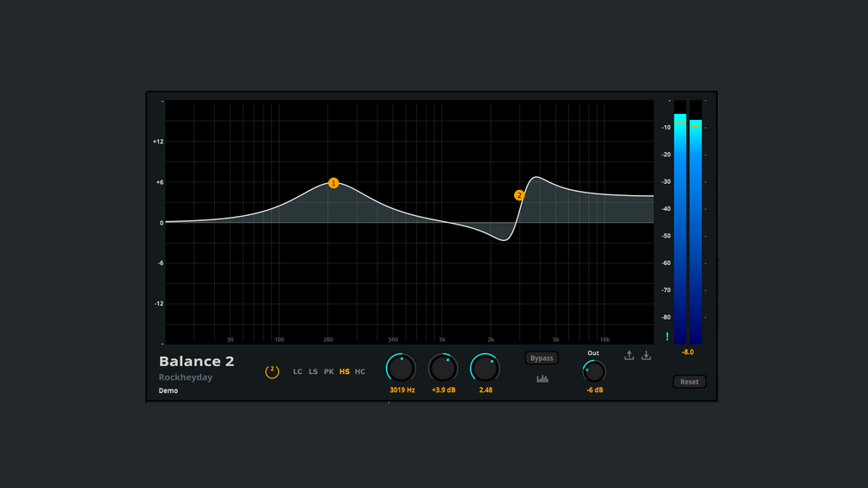Viewport: 868px width, 488px height.
Task: Toggle the spectrum analyzer bars icon
Action: pyautogui.click(x=542, y=379)
